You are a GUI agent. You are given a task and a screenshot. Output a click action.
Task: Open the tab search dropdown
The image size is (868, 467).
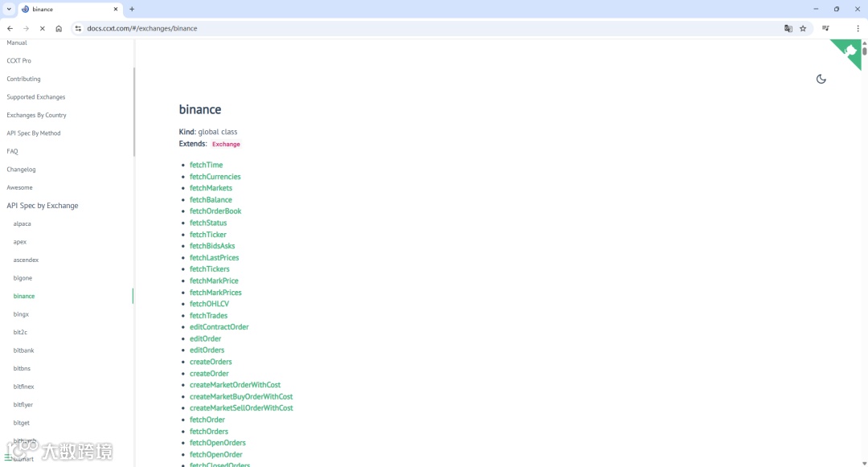(9, 9)
